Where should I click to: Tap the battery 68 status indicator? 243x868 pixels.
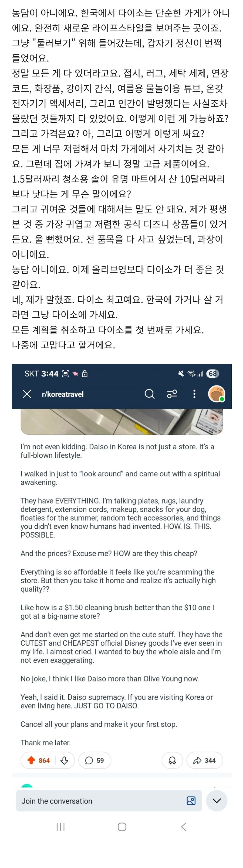[x=212, y=373]
